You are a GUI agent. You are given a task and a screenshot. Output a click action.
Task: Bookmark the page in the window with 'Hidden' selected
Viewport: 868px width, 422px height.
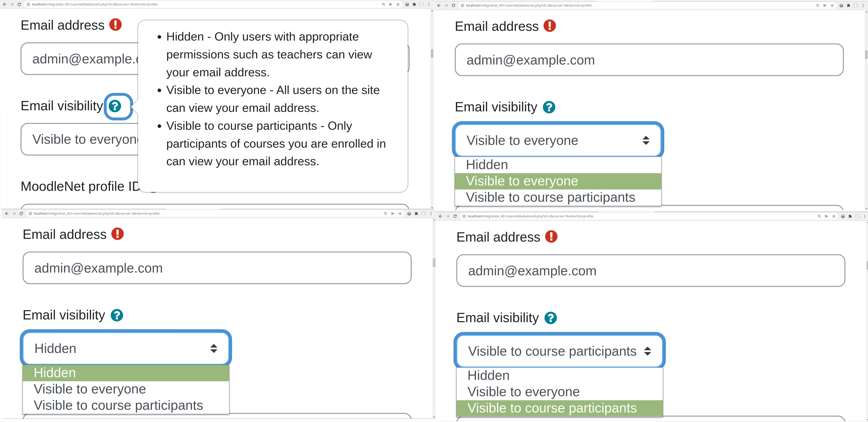click(400, 213)
